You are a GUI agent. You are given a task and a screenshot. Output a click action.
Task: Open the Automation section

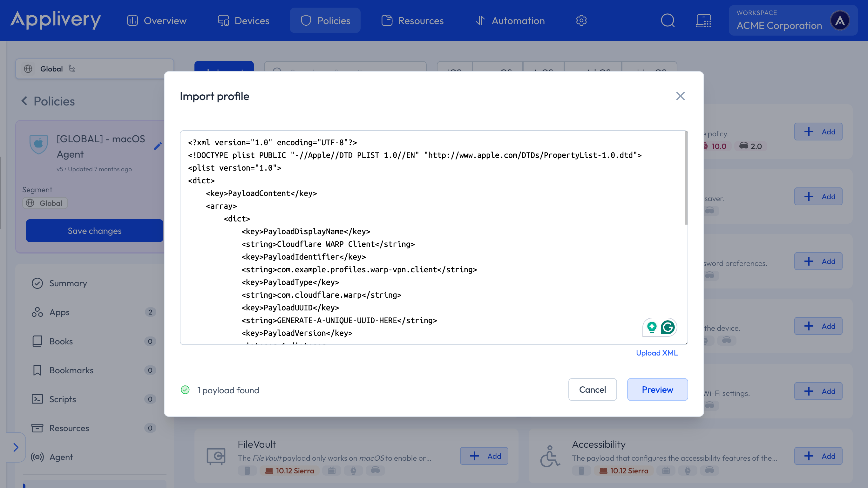(510, 21)
